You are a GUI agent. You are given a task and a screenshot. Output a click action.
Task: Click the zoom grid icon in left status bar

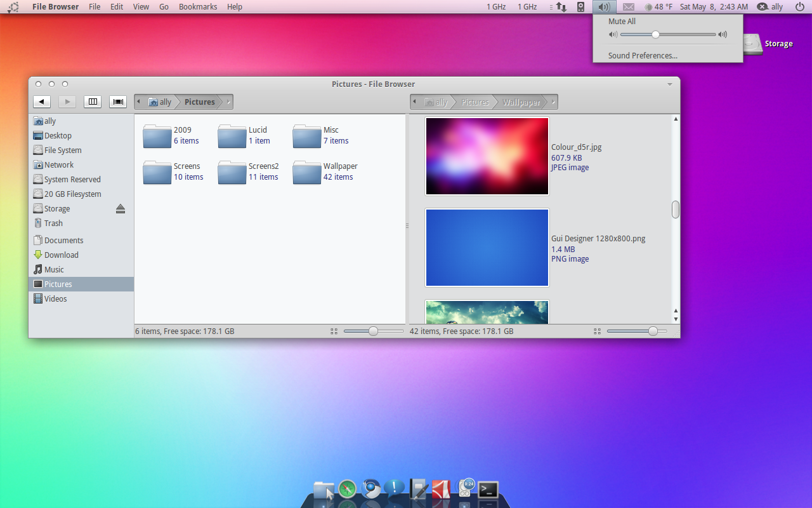coord(334,331)
